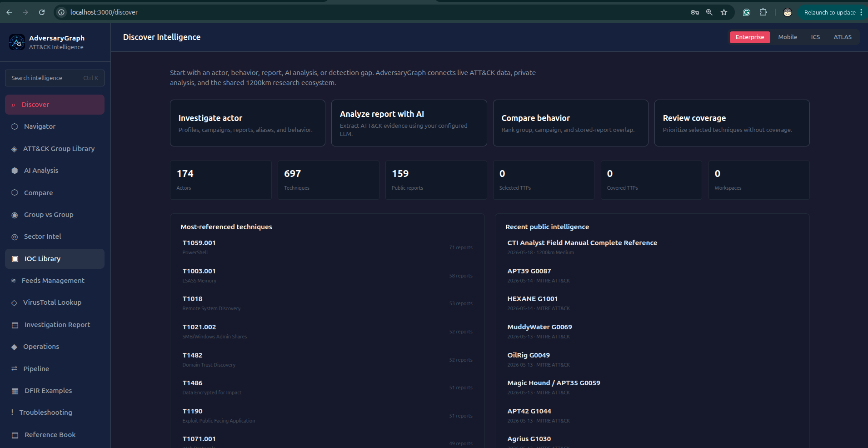868x448 pixels.
Task: Click the Grammarly extension icon
Action: click(747, 12)
